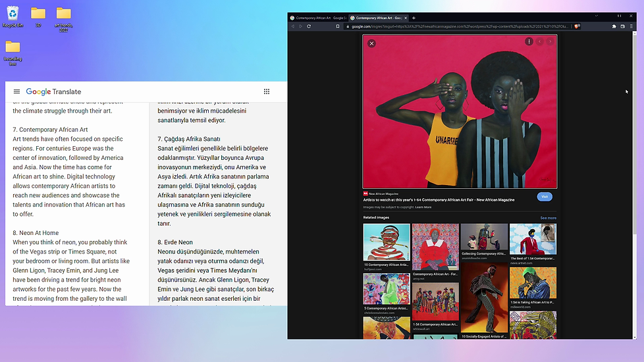Image resolution: width=644 pixels, height=362 pixels.
Task: Click the browser Back arrow
Action: [x=293, y=26]
